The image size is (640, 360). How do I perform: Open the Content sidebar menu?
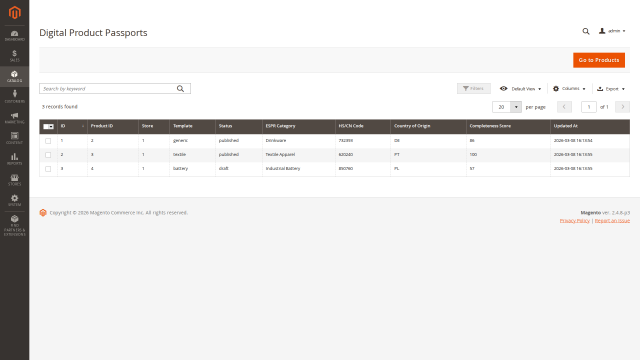click(14, 138)
